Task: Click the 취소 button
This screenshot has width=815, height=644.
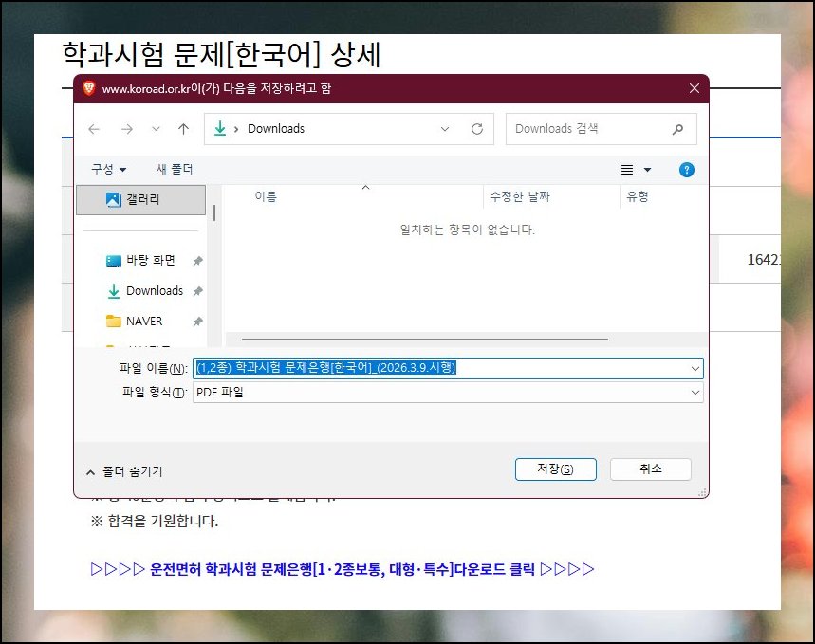Action: pyautogui.click(x=650, y=469)
